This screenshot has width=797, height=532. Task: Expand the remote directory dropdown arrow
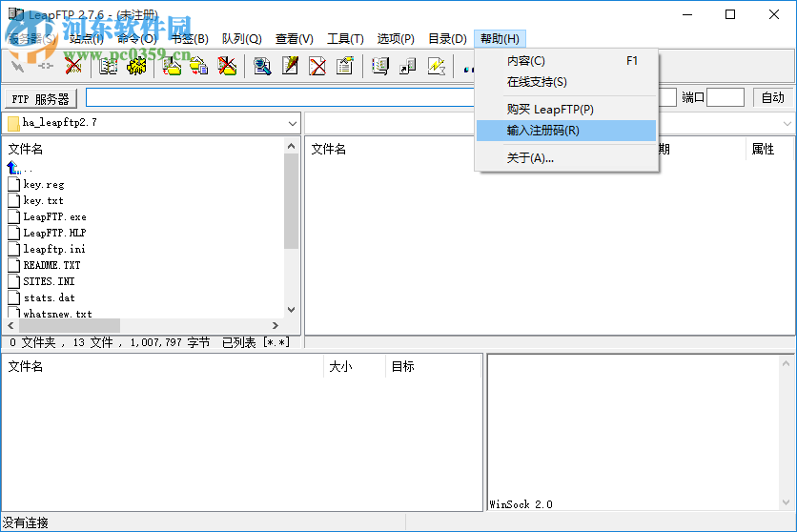(x=787, y=124)
